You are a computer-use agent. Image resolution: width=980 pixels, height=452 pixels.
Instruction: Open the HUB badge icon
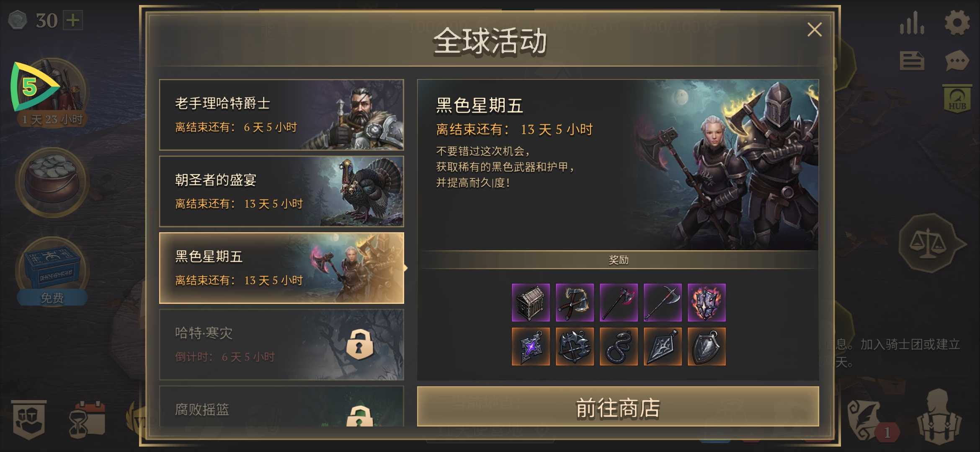pyautogui.click(x=957, y=99)
